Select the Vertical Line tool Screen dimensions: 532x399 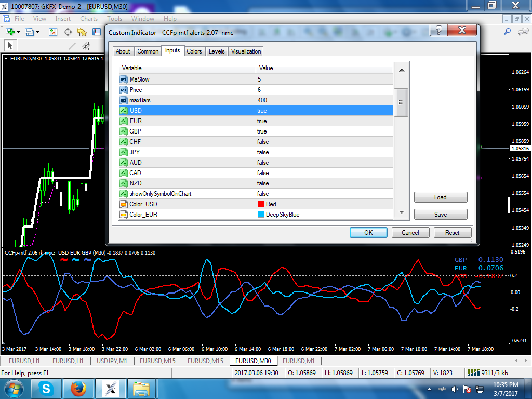point(43,46)
